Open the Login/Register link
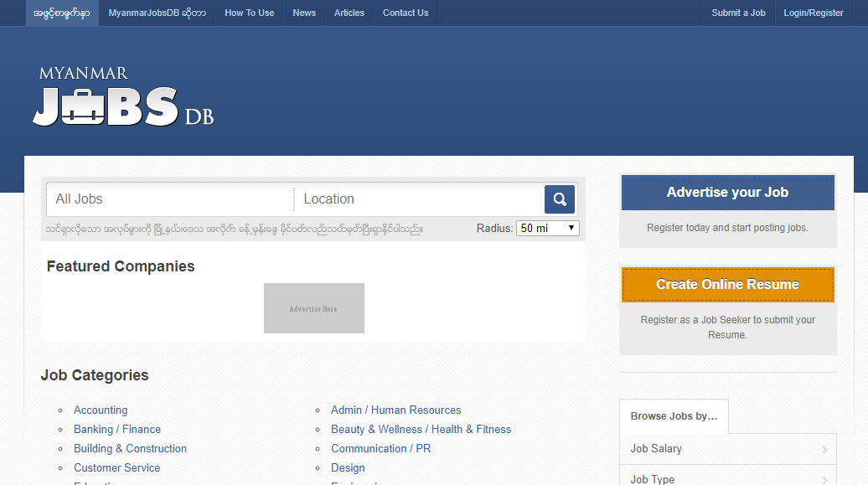Viewport: 868px width, 485px height. tap(814, 13)
